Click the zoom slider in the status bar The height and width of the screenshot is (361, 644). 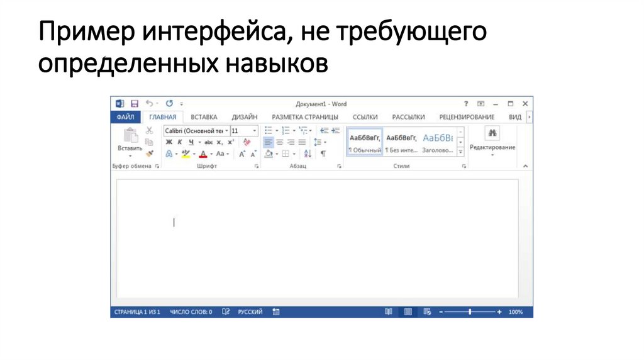470,312
